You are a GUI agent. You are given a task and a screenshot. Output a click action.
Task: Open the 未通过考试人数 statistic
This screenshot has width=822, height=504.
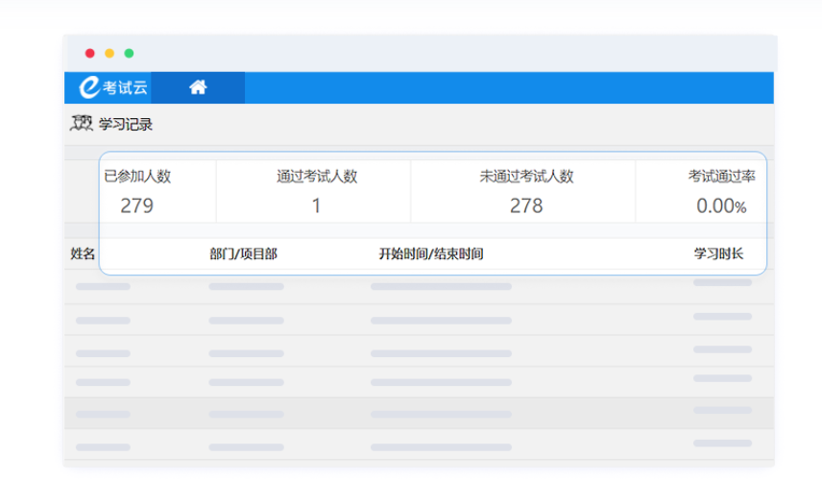click(526, 177)
